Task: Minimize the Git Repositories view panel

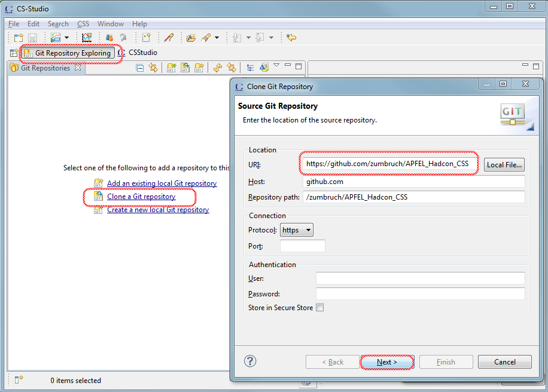Action: tap(288, 65)
